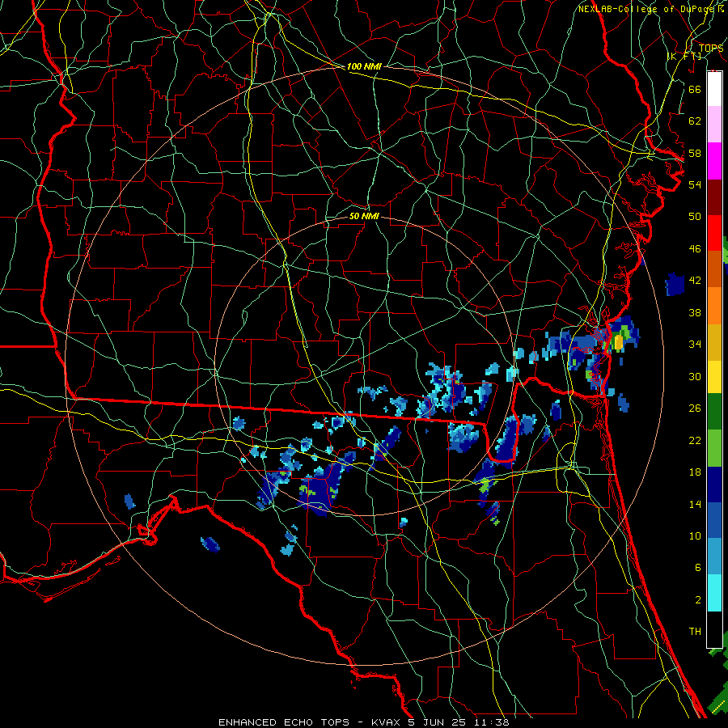Click the 'TOPS' legend heading

[x=711, y=49]
